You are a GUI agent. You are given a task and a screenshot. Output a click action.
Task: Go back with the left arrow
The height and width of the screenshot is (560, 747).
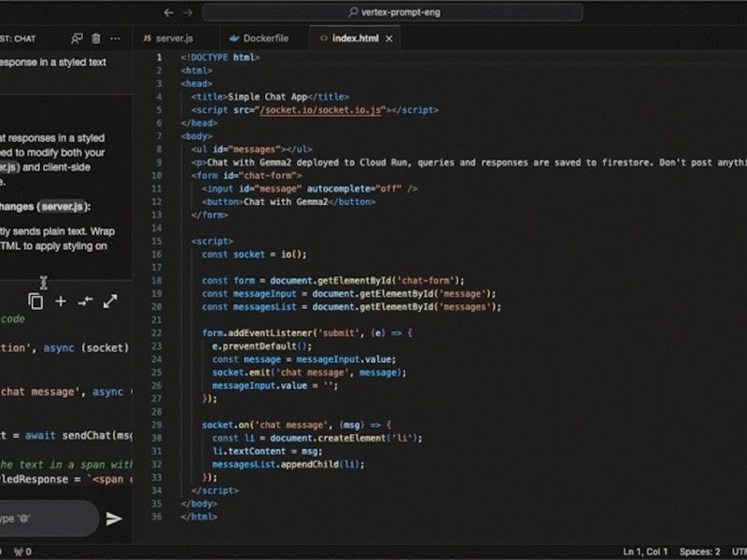[x=168, y=13]
